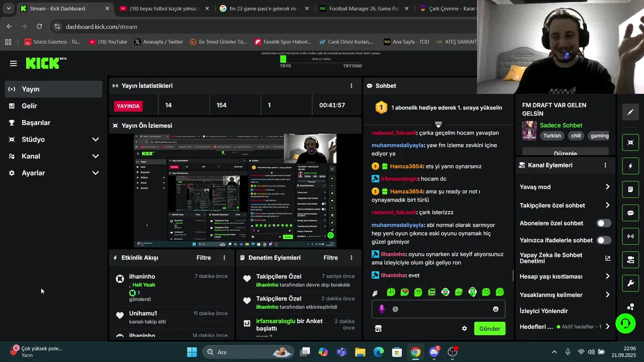Screen dimensions: 644x362
Task: Select Yayın in the left sidebar
Action: [x=53, y=89]
